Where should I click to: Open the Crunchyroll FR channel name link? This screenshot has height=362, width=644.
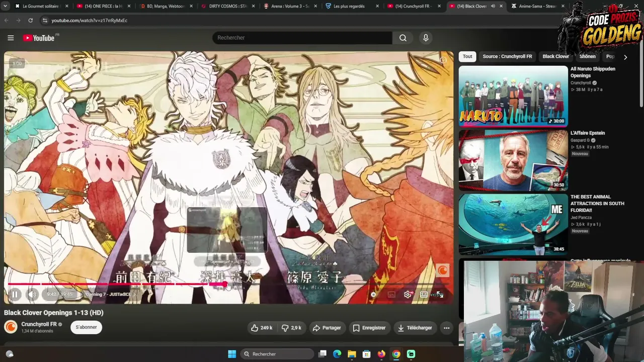(39, 324)
